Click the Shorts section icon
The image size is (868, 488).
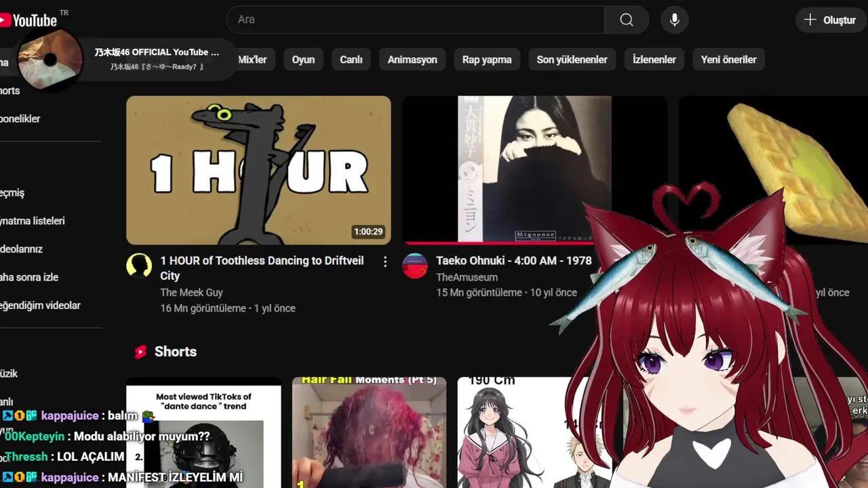[x=140, y=352]
